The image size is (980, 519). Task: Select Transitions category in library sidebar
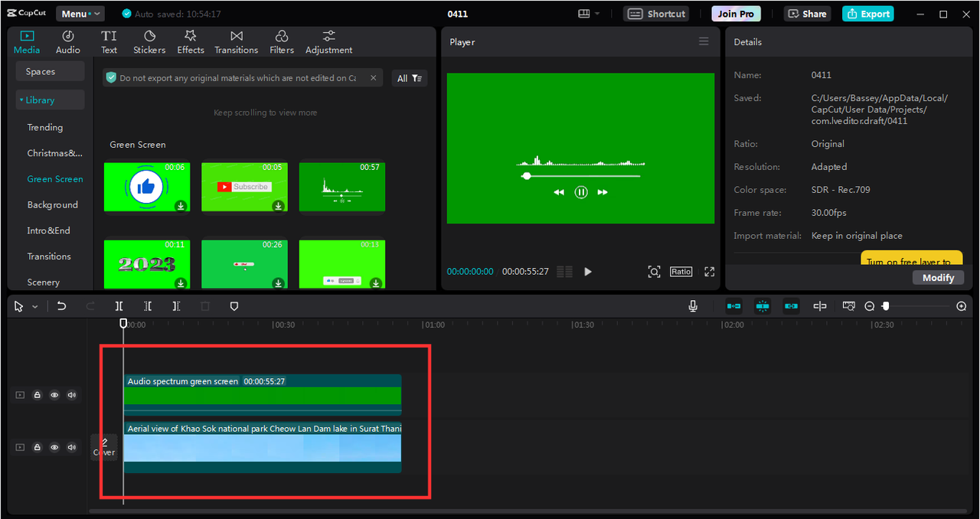49,256
